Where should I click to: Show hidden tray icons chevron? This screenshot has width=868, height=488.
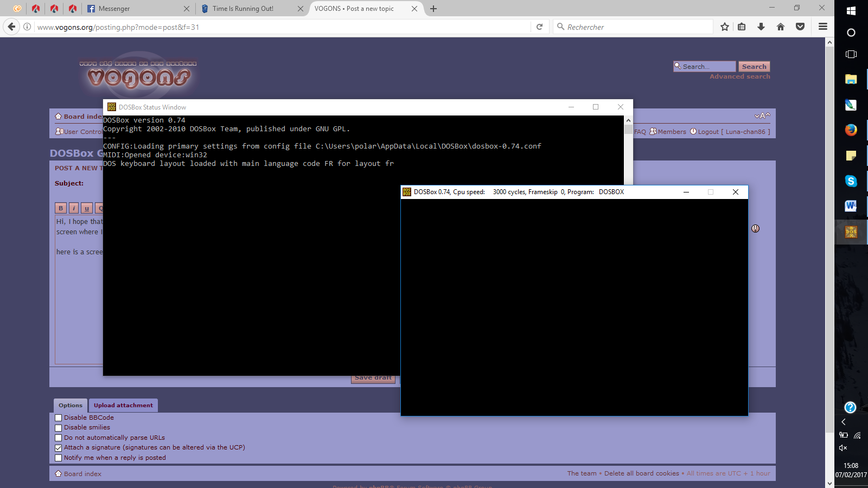pos(844,422)
